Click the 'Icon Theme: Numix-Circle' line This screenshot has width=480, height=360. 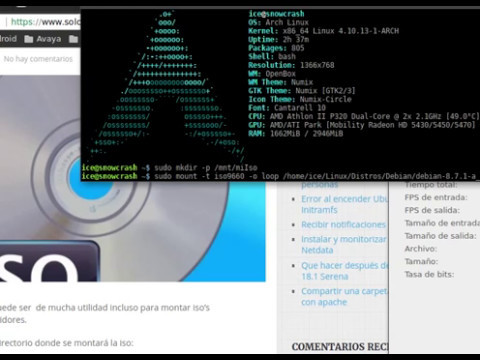pyautogui.click(x=300, y=99)
